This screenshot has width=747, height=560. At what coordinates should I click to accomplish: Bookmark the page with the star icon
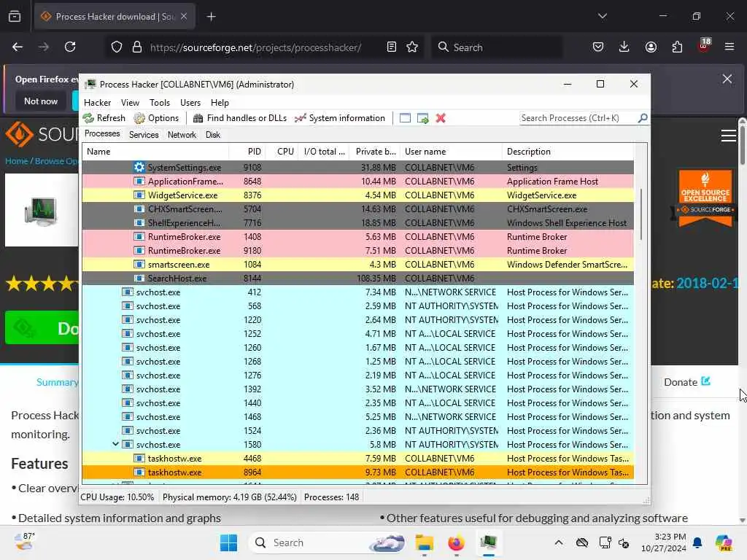coord(412,47)
